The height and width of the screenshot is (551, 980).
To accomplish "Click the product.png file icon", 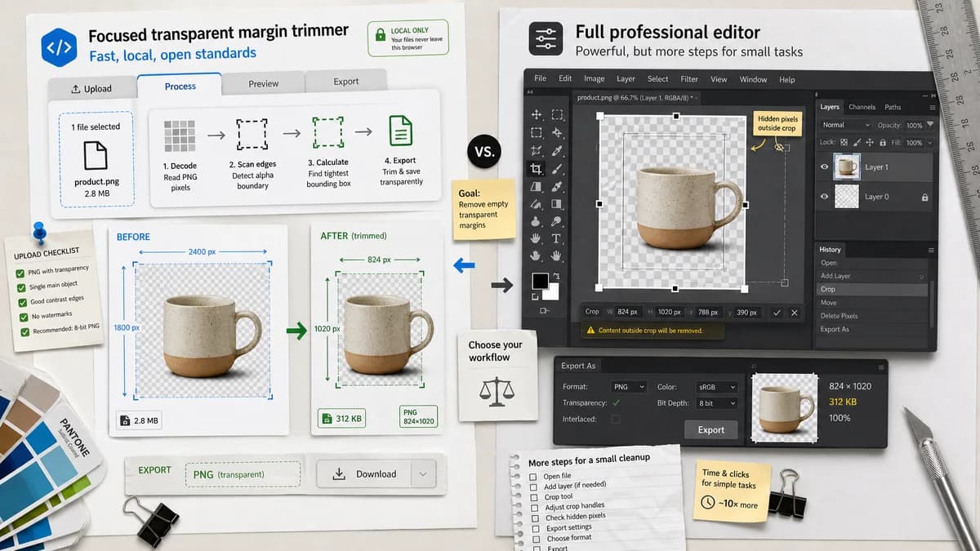I will click(x=96, y=155).
